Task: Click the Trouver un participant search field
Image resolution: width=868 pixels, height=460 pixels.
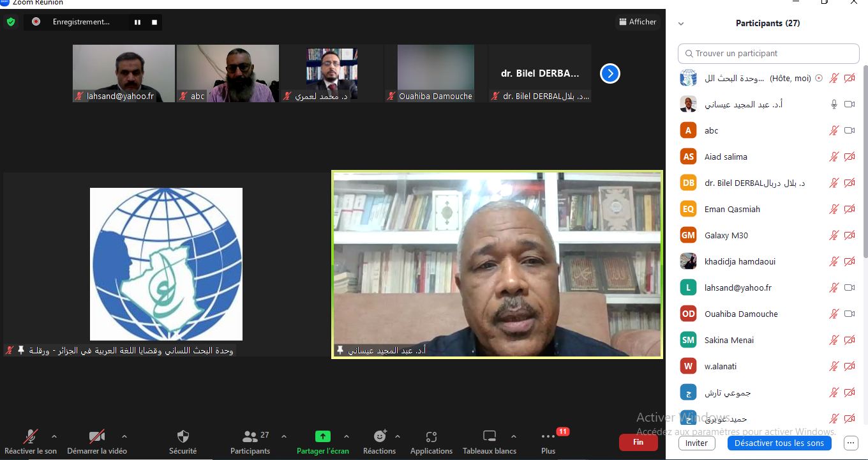Action: coord(768,54)
